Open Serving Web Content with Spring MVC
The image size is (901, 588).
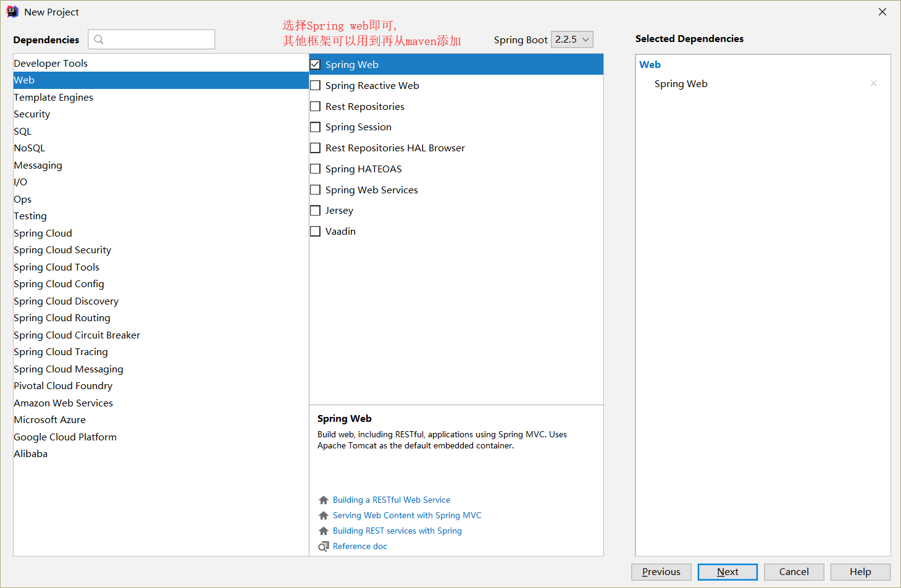(407, 515)
